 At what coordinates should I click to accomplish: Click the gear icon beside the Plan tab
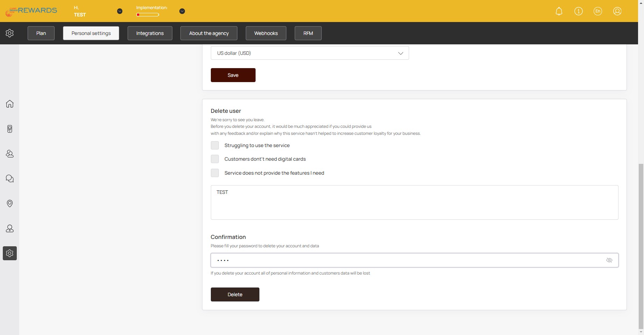(x=10, y=33)
